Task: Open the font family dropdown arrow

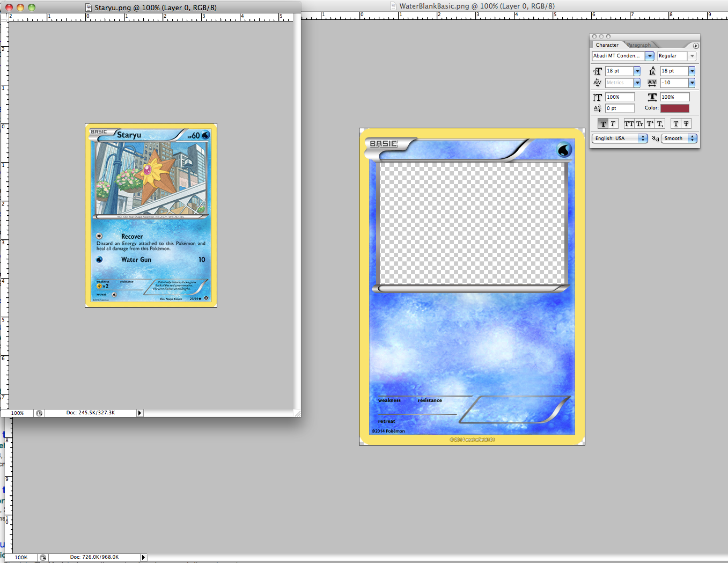Action: (x=650, y=56)
